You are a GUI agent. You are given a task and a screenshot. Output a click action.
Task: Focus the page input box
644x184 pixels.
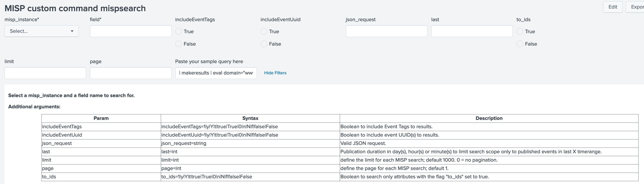(x=131, y=73)
